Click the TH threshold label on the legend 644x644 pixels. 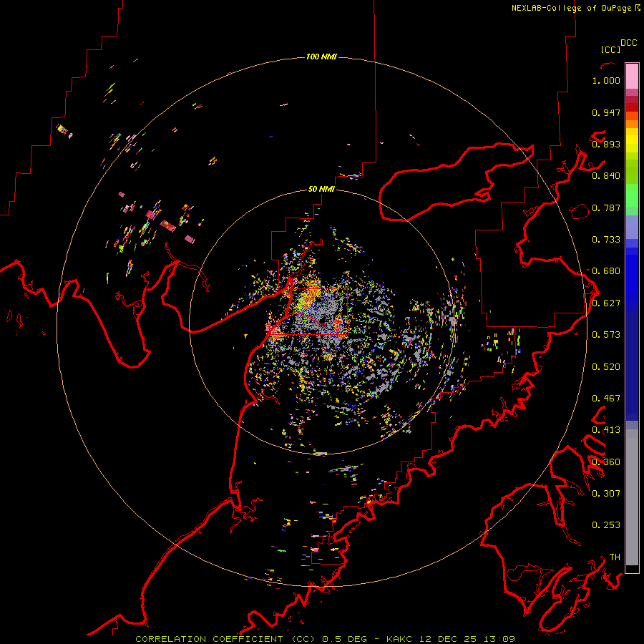(615, 557)
